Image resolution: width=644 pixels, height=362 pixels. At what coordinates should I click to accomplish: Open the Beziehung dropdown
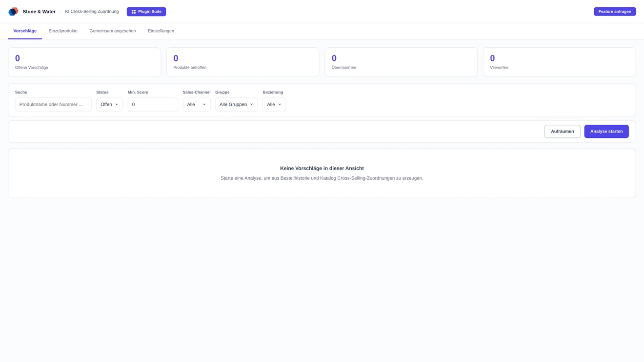(x=274, y=104)
